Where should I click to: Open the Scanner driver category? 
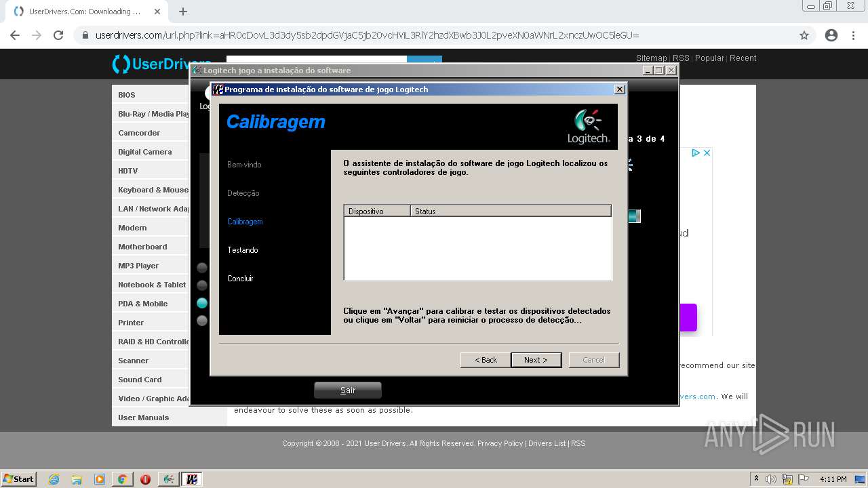(x=133, y=361)
